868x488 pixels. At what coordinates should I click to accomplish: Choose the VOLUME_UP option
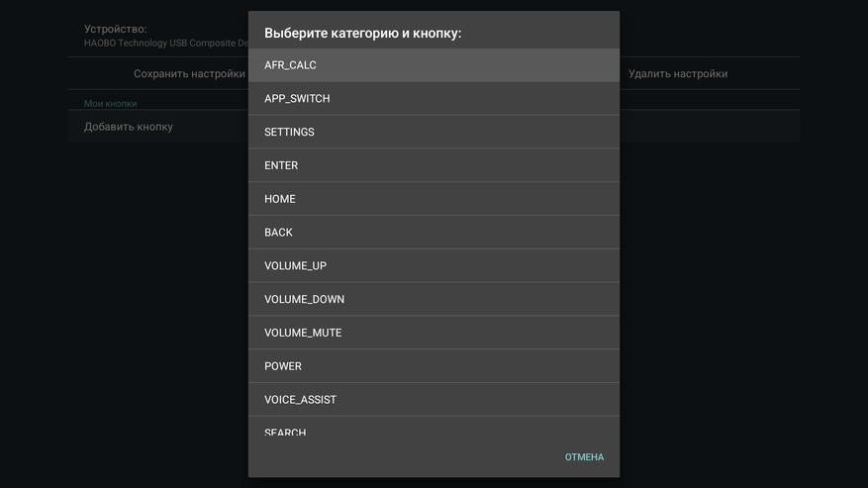click(x=434, y=266)
